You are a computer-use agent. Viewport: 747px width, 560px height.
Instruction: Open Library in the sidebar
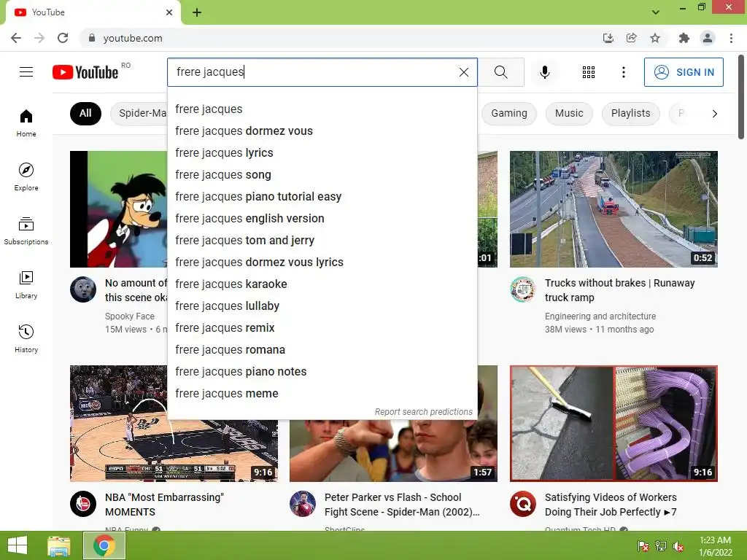(x=26, y=285)
